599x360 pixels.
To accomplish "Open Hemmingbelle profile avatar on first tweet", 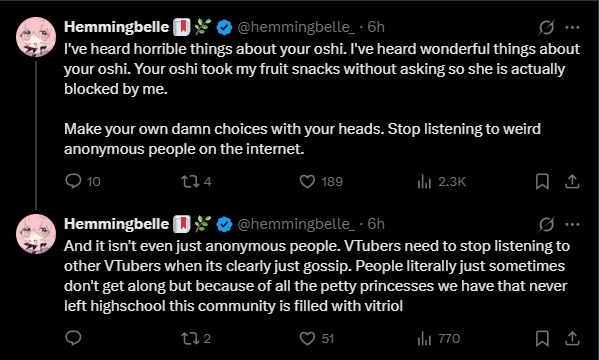I will tap(36, 37).
